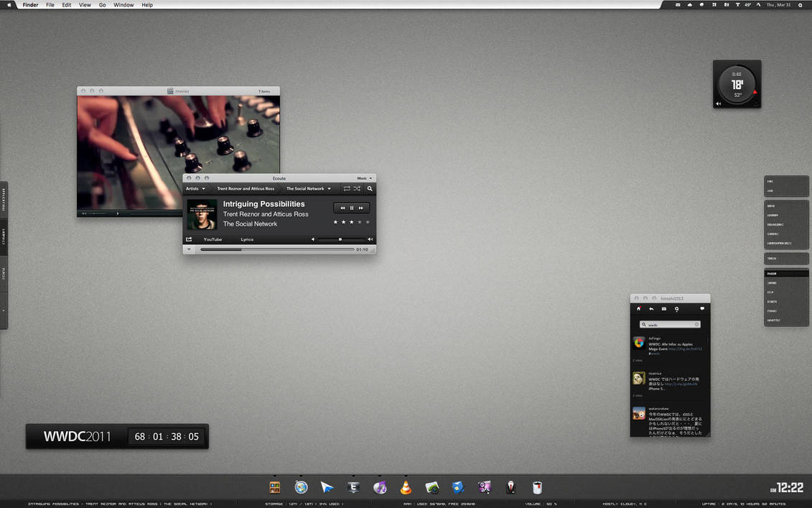This screenshot has height=508, width=812.
Task: Click the #wwdc hashtag in first tweet
Action: tap(655, 354)
